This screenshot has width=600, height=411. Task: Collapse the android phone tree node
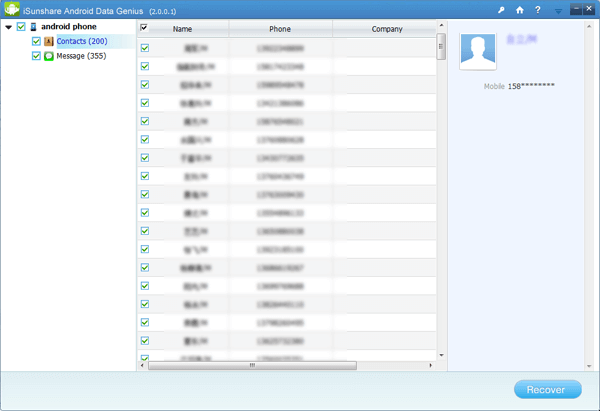pyautogui.click(x=9, y=27)
